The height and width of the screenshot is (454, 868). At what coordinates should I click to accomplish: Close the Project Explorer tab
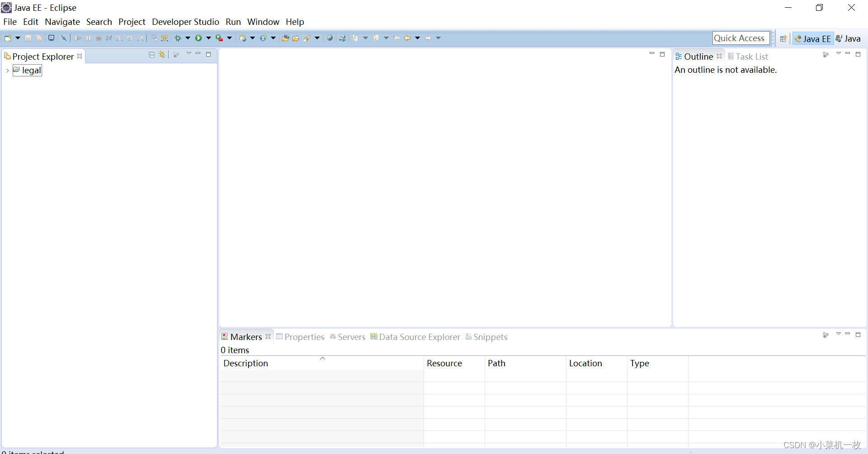(x=80, y=56)
